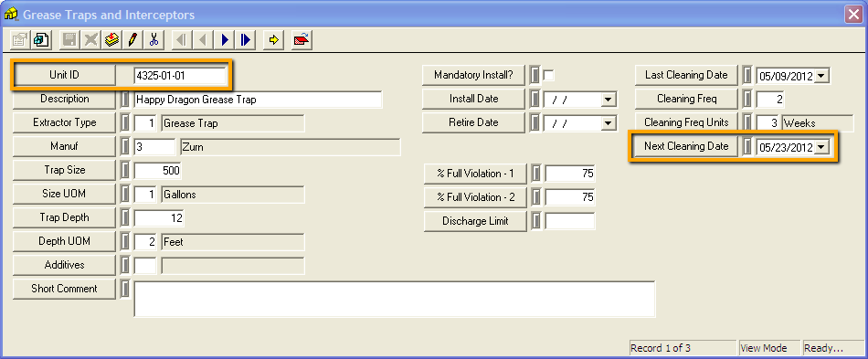Click the Unit ID label button
This screenshot has width=868, height=359.
[x=64, y=75]
